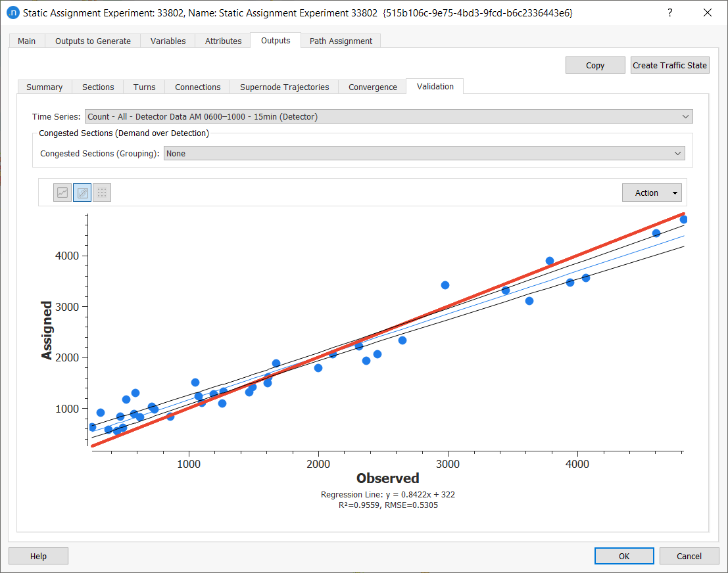Switch to the table grid view icon
728x573 pixels.
point(102,193)
